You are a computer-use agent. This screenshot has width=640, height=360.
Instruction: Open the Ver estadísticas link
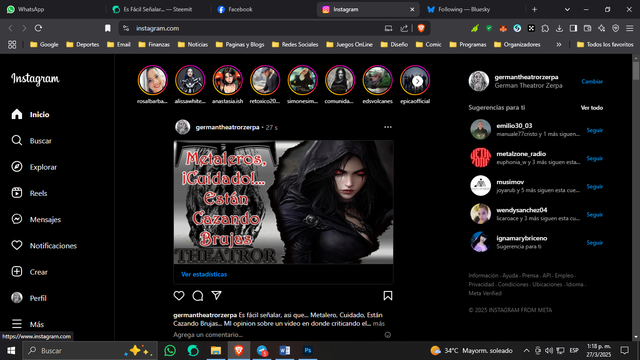point(204,274)
